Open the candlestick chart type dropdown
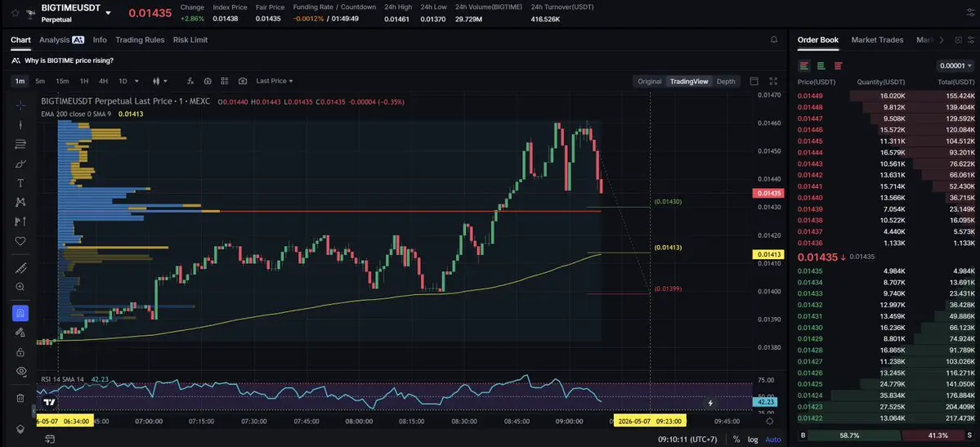980x447 pixels. [x=161, y=81]
